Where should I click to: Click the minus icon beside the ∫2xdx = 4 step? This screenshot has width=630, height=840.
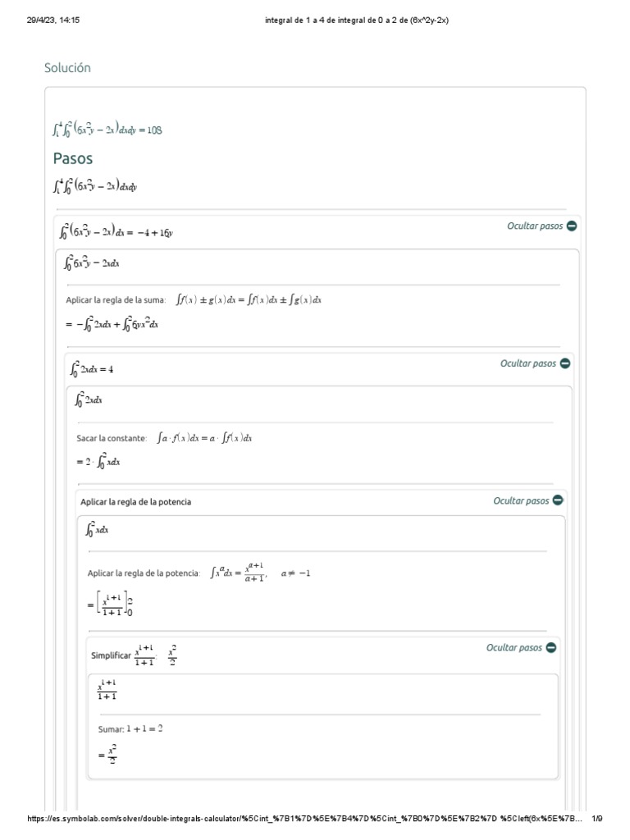point(565,363)
